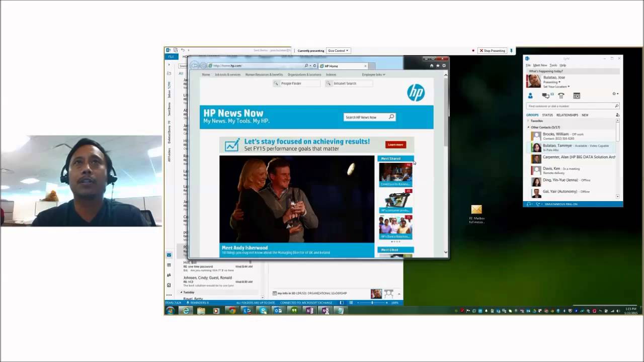Select GROUPS tab in Lync

pyautogui.click(x=532, y=115)
